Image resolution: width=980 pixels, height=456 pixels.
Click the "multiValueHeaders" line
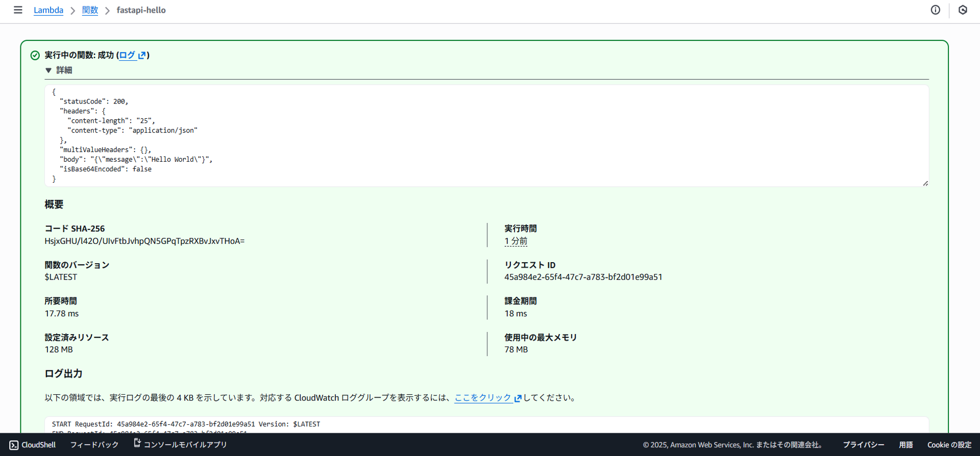105,150
